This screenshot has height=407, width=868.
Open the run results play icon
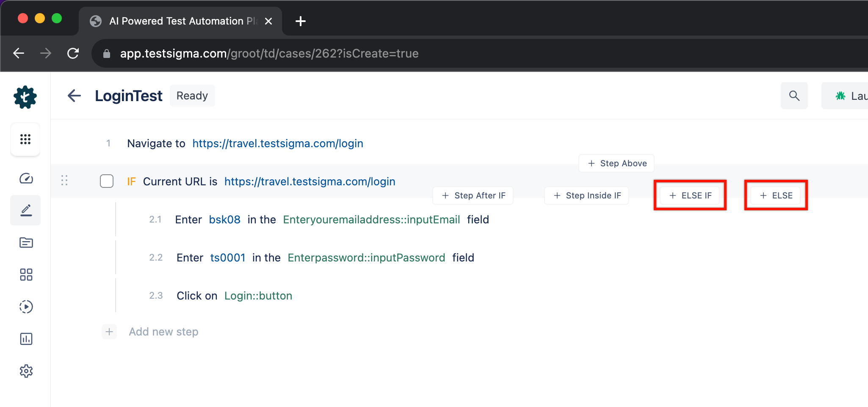click(26, 307)
